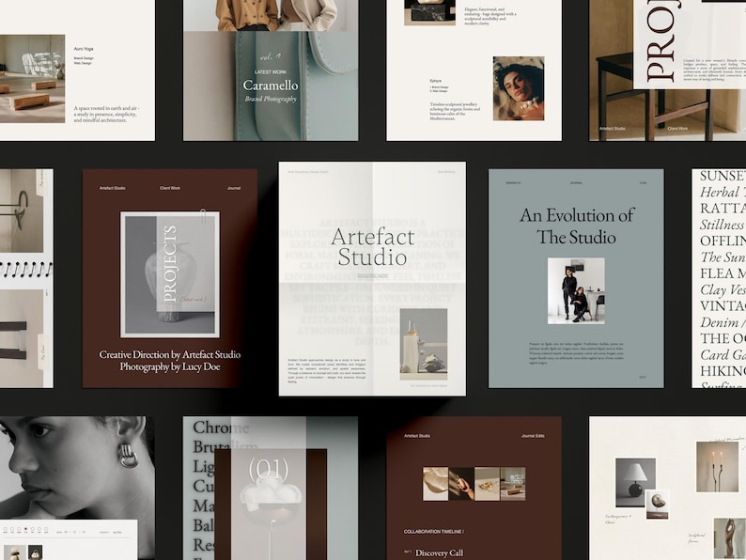Open the Ephyra portrait photo of curly-haired woman
This screenshot has width=746, height=560.
[519, 88]
